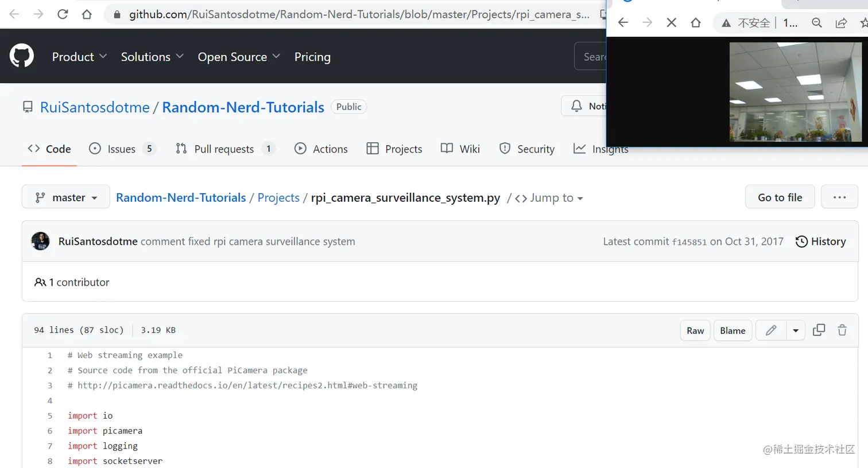
Task: Go back in the camera stream window
Action: coord(623,22)
